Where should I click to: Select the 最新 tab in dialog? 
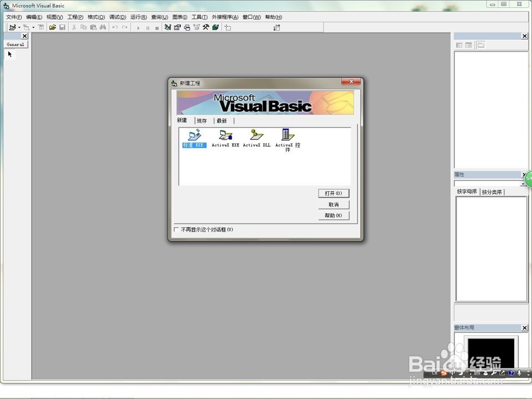click(x=222, y=121)
